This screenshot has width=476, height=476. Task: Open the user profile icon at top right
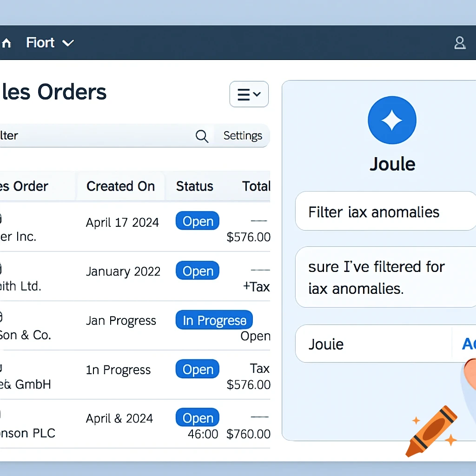(460, 43)
